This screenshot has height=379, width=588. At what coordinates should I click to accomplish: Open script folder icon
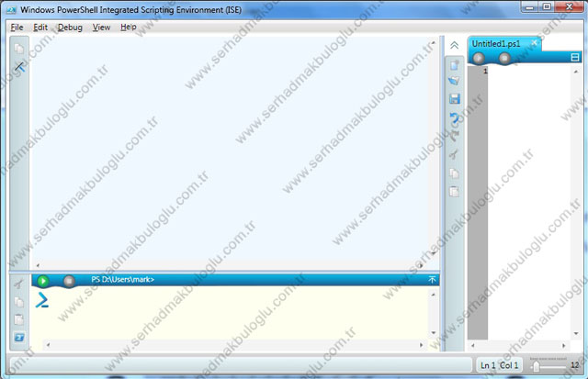pyautogui.click(x=454, y=81)
